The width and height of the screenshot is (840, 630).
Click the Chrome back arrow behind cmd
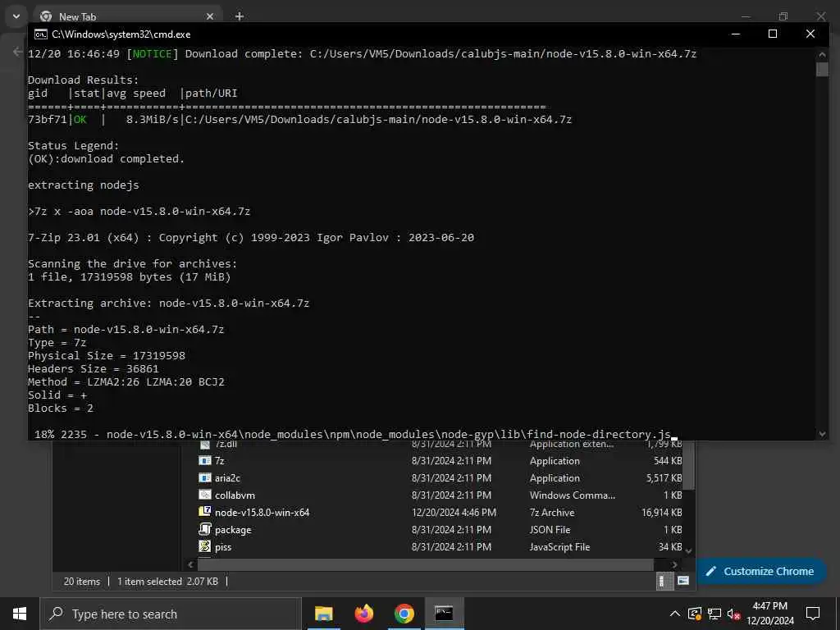pyautogui.click(x=17, y=52)
